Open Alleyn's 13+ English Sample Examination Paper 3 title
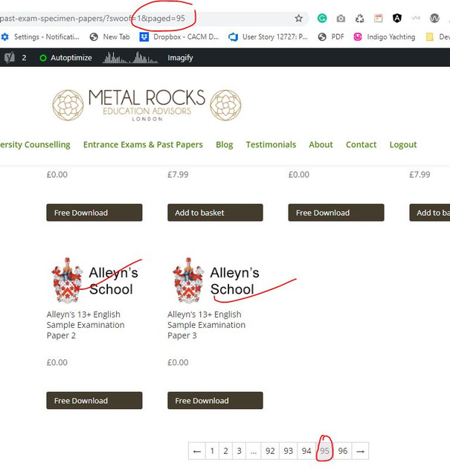The width and height of the screenshot is (450, 476). [207, 325]
